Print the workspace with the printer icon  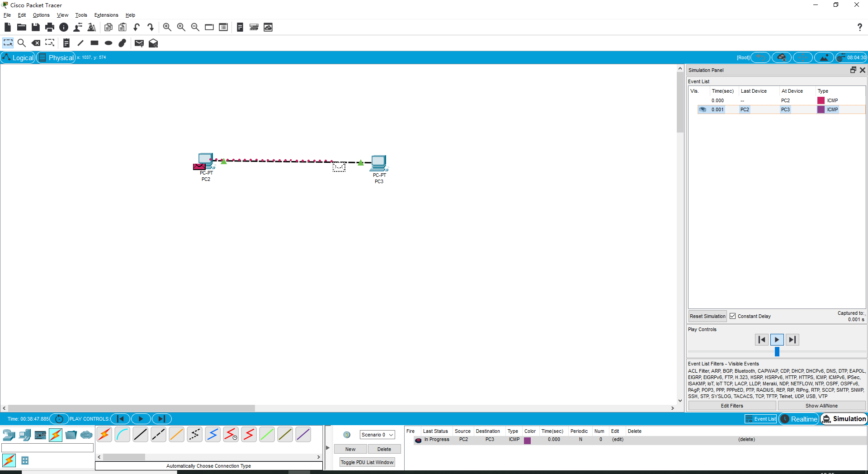pyautogui.click(x=50, y=27)
